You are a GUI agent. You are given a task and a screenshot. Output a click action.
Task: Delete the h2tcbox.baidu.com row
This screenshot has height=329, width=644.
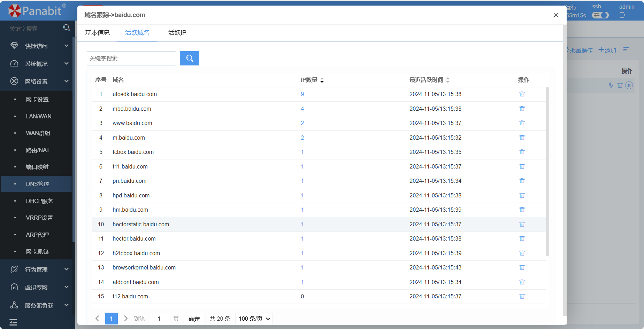pos(522,253)
